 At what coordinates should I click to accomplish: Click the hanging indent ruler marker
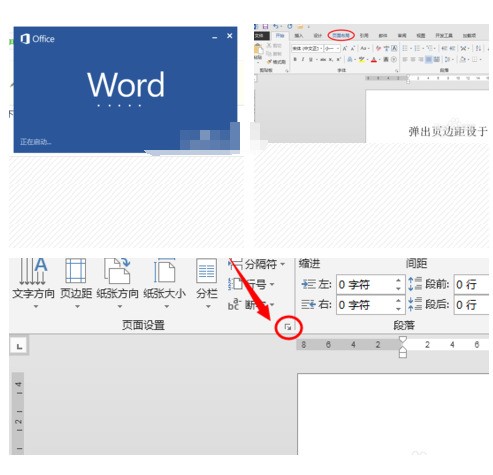coord(403,349)
